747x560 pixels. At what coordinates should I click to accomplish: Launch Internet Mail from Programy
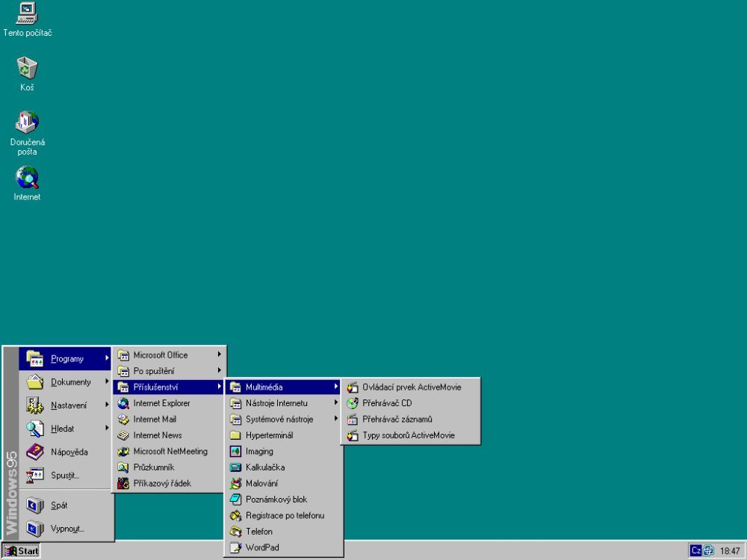(x=169, y=419)
